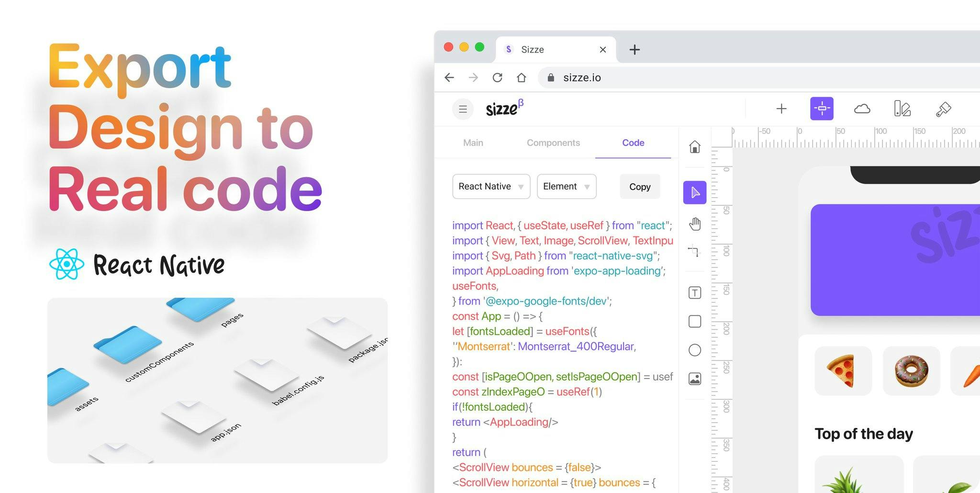
Task: Click the 'let [fontsLoaded] = useFonts({' line
Action: pos(525,331)
